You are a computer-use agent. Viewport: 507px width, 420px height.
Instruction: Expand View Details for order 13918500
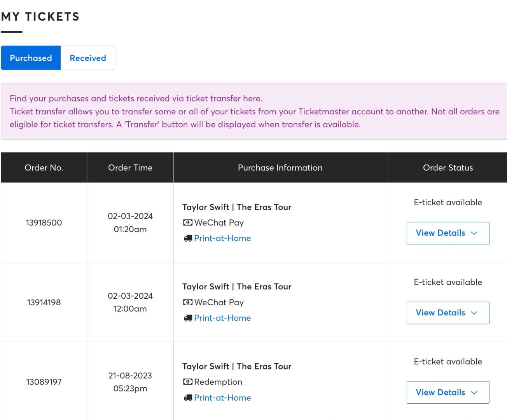[448, 233]
